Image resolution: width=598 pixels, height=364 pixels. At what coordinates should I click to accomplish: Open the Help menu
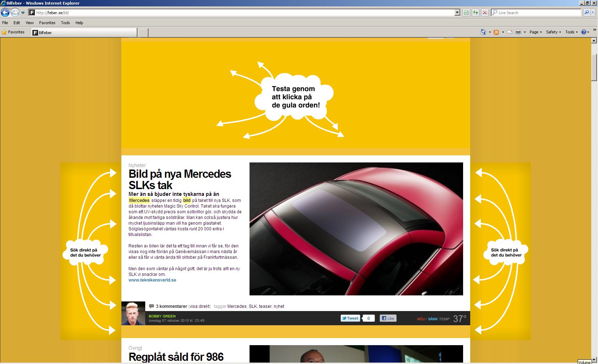pyautogui.click(x=79, y=23)
